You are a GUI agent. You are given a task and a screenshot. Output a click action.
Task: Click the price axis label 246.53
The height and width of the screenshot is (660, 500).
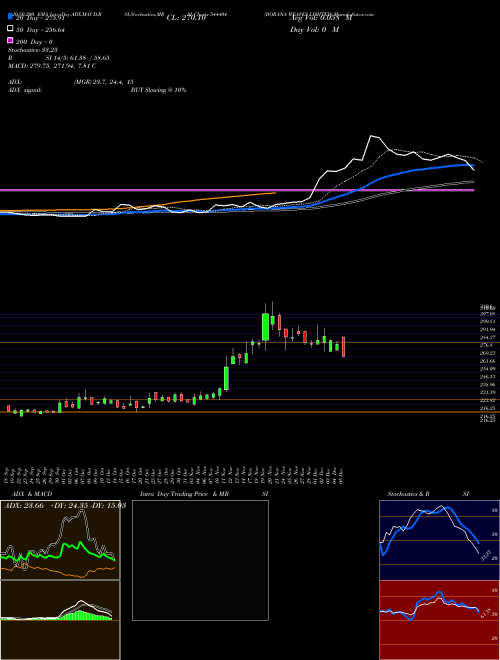(487, 377)
